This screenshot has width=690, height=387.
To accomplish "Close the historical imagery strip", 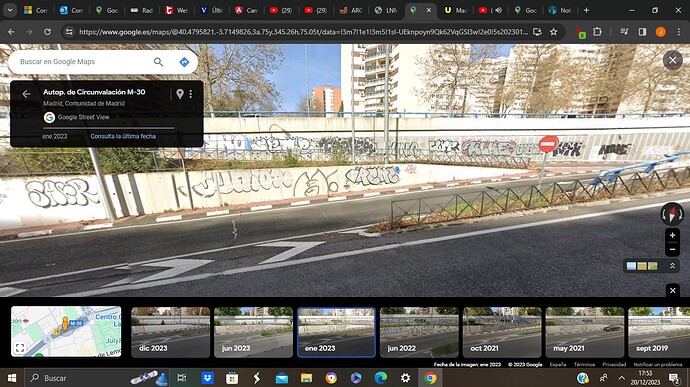I will click(x=672, y=290).
